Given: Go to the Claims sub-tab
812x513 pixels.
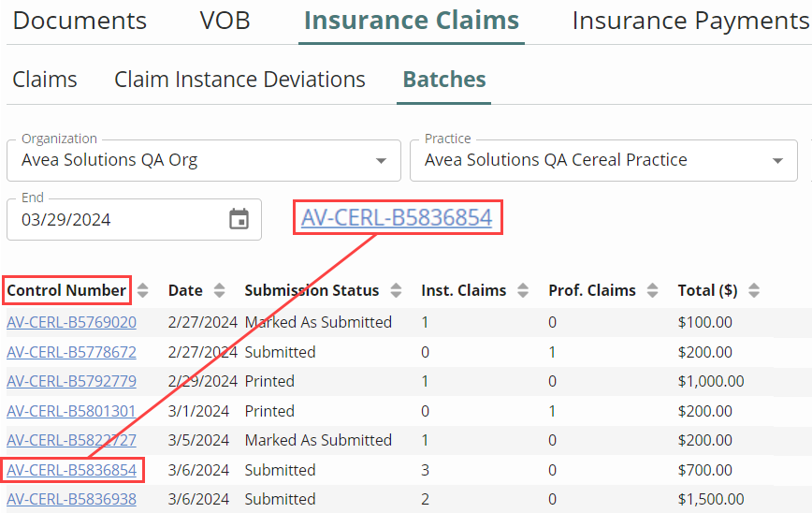Looking at the screenshot, I should pyautogui.click(x=45, y=80).
